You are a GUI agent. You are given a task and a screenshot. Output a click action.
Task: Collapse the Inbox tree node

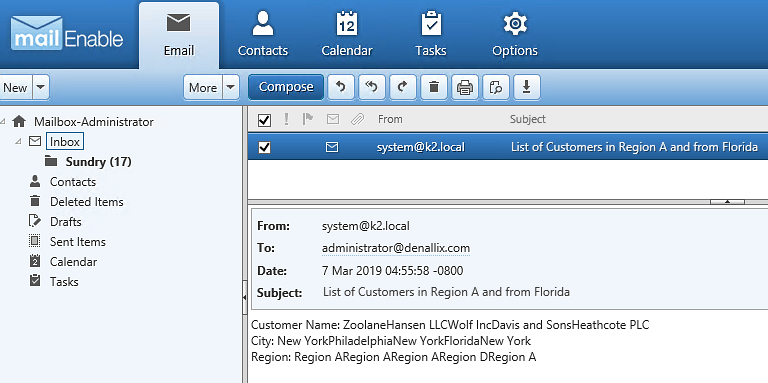click(18, 142)
